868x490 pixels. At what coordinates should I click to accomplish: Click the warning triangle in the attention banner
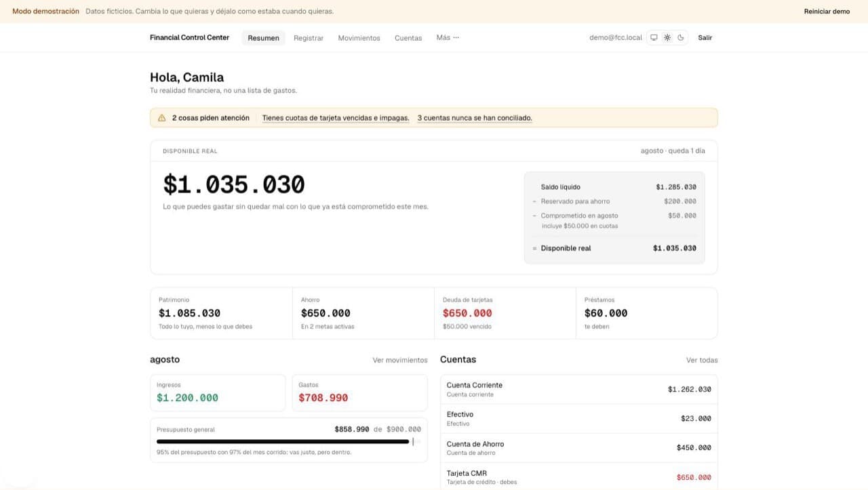click(161, 118)
